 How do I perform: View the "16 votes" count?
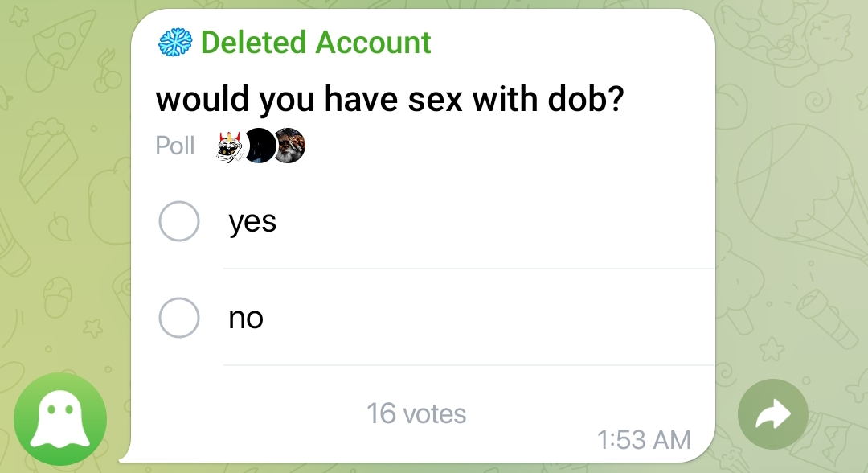[416, 413]
